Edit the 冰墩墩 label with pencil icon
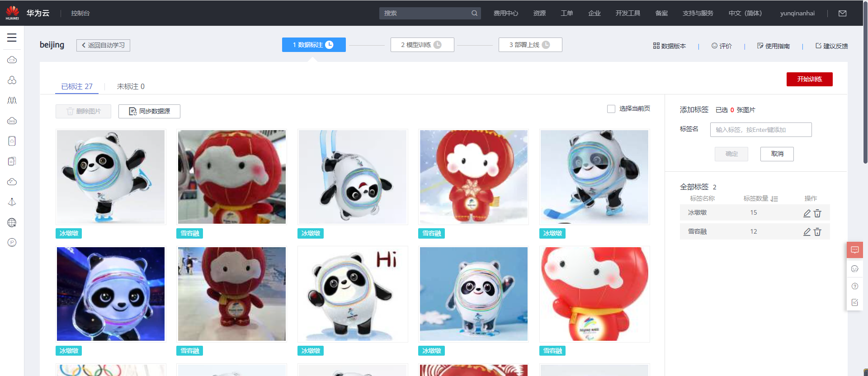 point(807,213)
